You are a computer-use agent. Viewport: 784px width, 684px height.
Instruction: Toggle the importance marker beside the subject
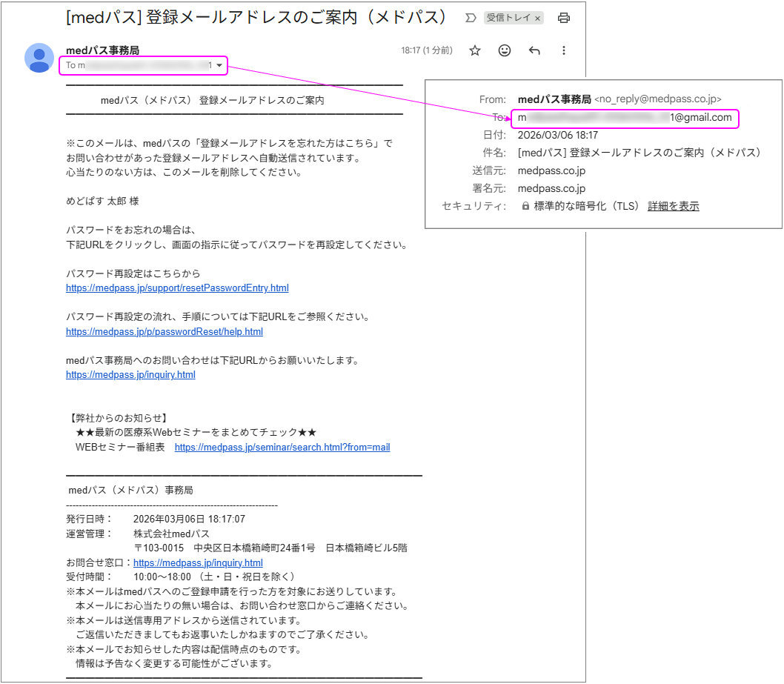471,18
